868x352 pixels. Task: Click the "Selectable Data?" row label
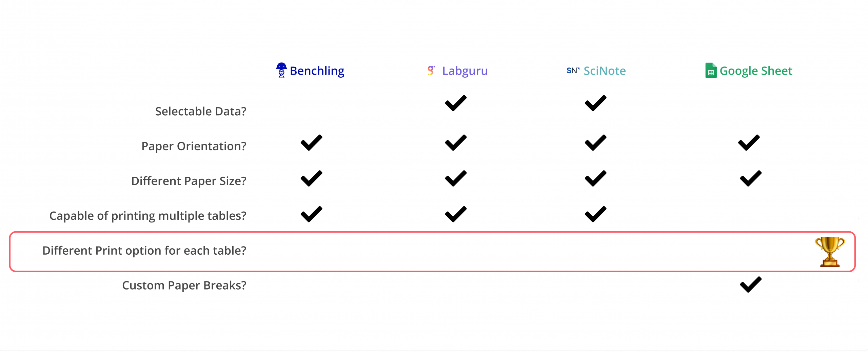click(x=201, y=111)
